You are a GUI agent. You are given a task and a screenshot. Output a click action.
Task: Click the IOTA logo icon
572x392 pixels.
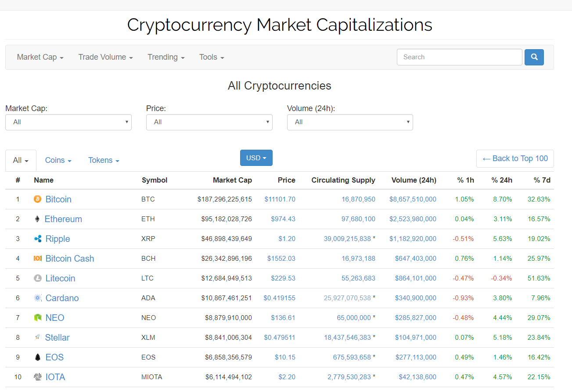[x=38, y=377]
